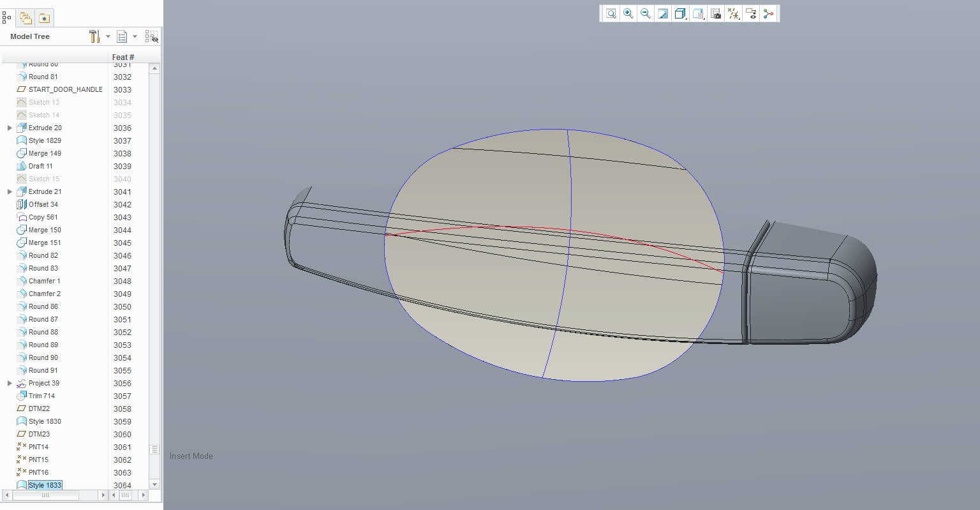Open the display style cube icon
Screen dimensions: 980x510
[680, 13]
